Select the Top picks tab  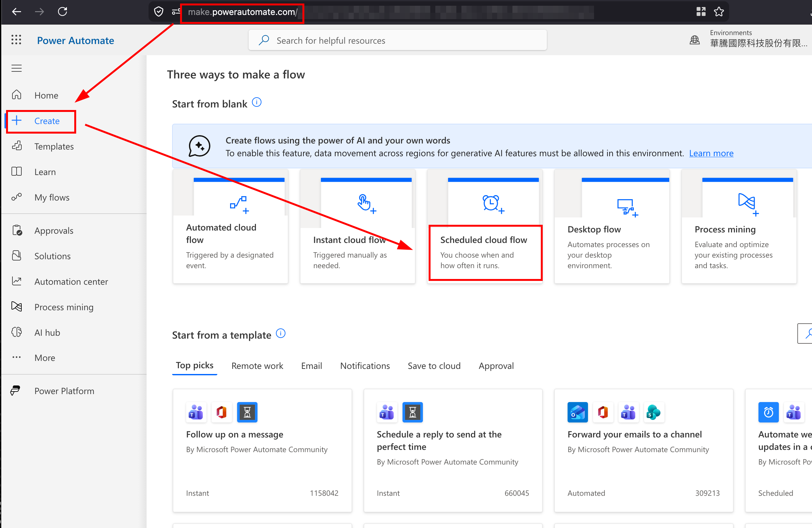(x=194, y=365)
